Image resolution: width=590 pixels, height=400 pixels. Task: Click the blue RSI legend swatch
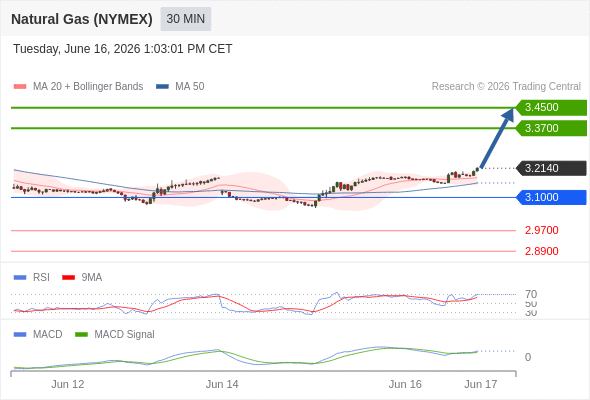pos(20,278)
